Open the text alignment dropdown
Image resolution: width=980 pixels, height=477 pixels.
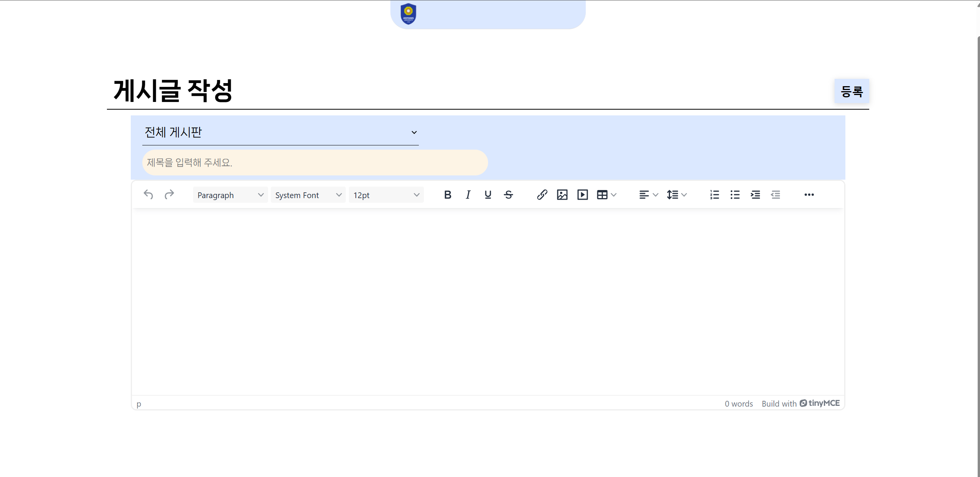click(648, 195)
